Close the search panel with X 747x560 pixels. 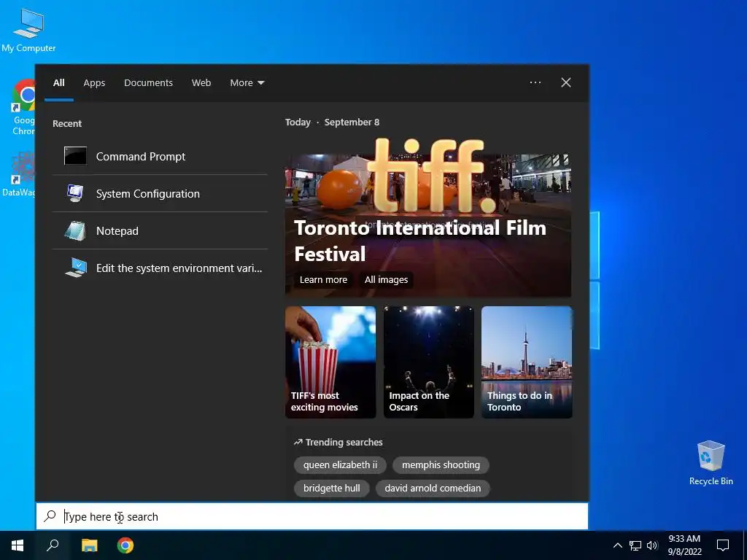click(x=566, y=82)
